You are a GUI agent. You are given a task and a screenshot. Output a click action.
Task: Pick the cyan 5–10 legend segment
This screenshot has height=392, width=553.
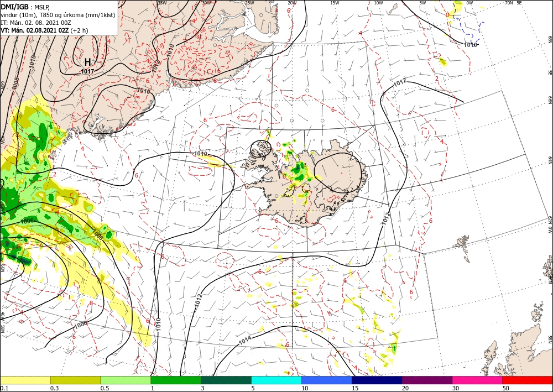pyautogui.click(x=276, y=380)
